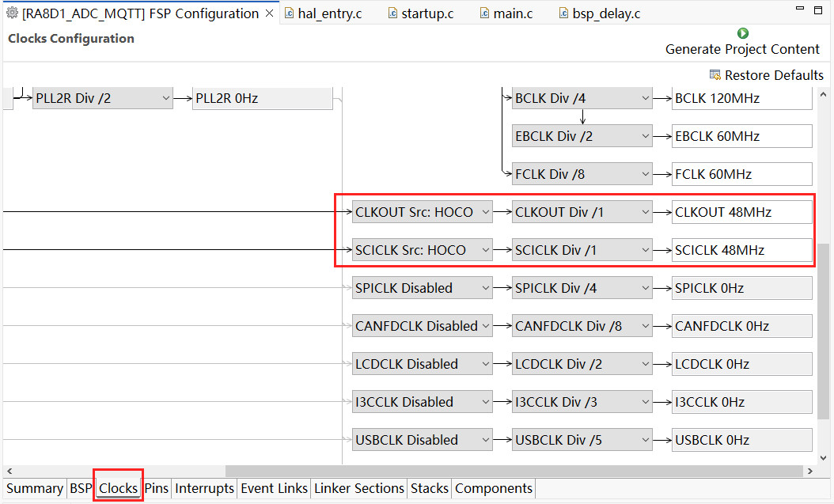The image size is (834, 504).
Task: Click the SPICLK 0Hz output box
Action: (742, 288)
